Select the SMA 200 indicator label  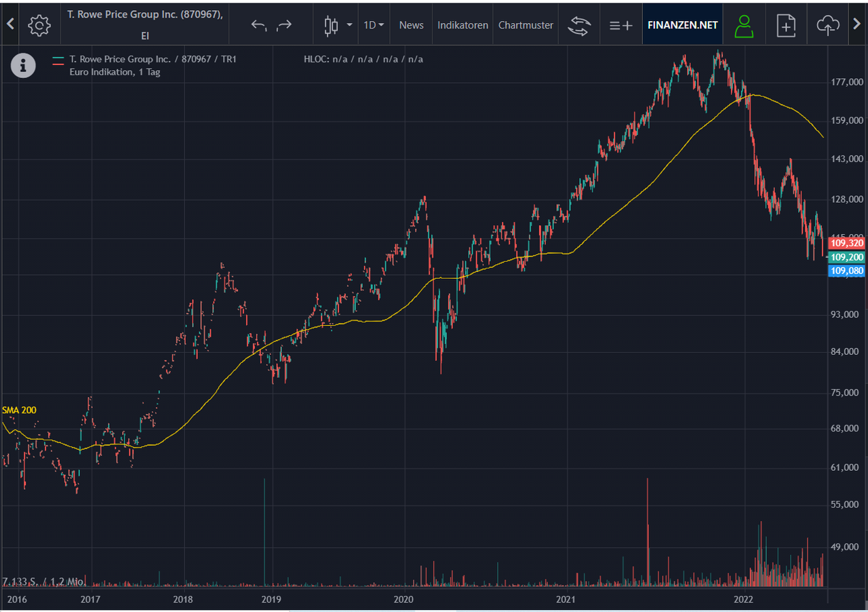[x=19, y=410]
